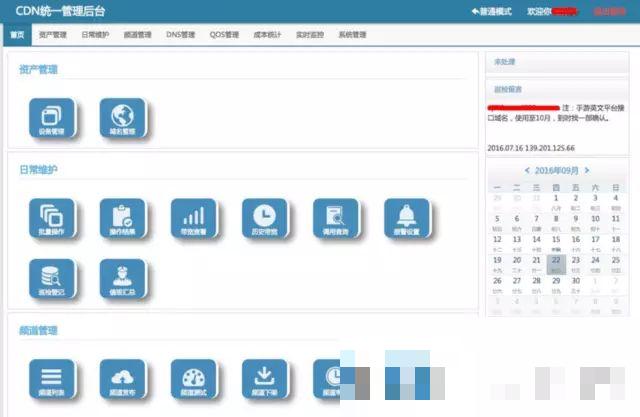Open the 设备管理 stacked-windows icon
The width and height of the screenshot is (640, 417).
pyautogui.click(x=52, y=118)
